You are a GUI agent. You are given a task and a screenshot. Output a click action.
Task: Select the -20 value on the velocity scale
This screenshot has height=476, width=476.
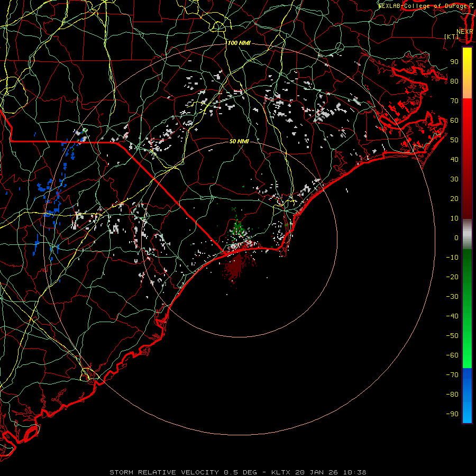[452, 277]
